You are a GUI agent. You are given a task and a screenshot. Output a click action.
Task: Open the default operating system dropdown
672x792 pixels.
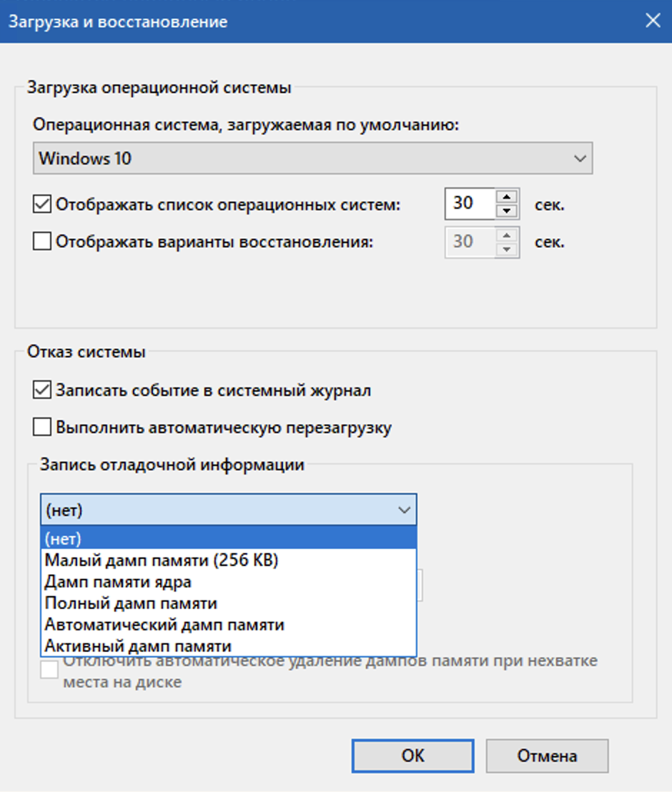click(x=583, y=158)
